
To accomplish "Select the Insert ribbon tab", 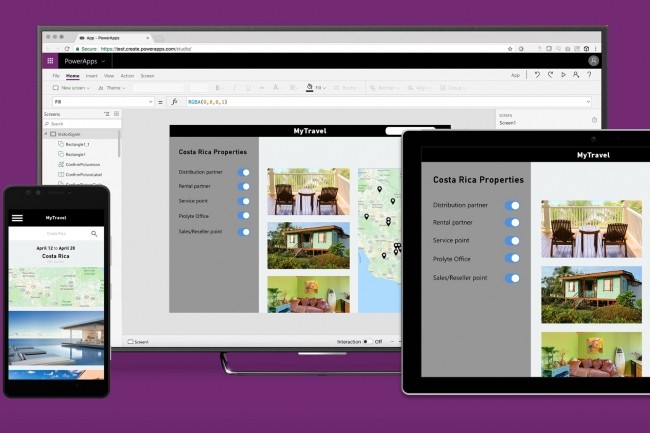I will pos(92,76).
